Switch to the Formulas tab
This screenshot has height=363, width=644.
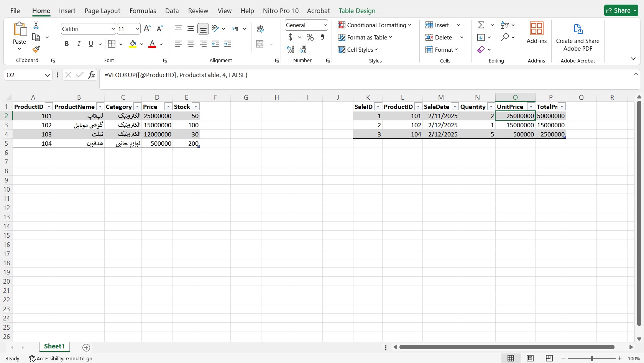click(143, 11)
